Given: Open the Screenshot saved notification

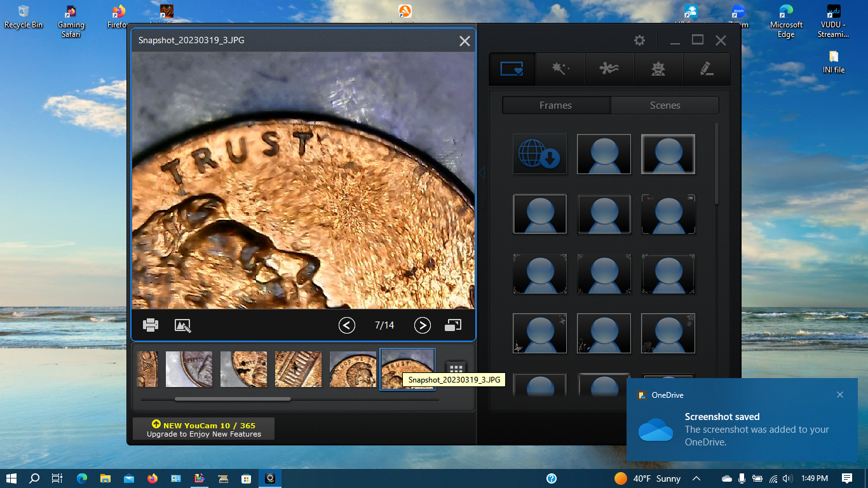Looking at the screenshot, I should (x=741, y=420).
